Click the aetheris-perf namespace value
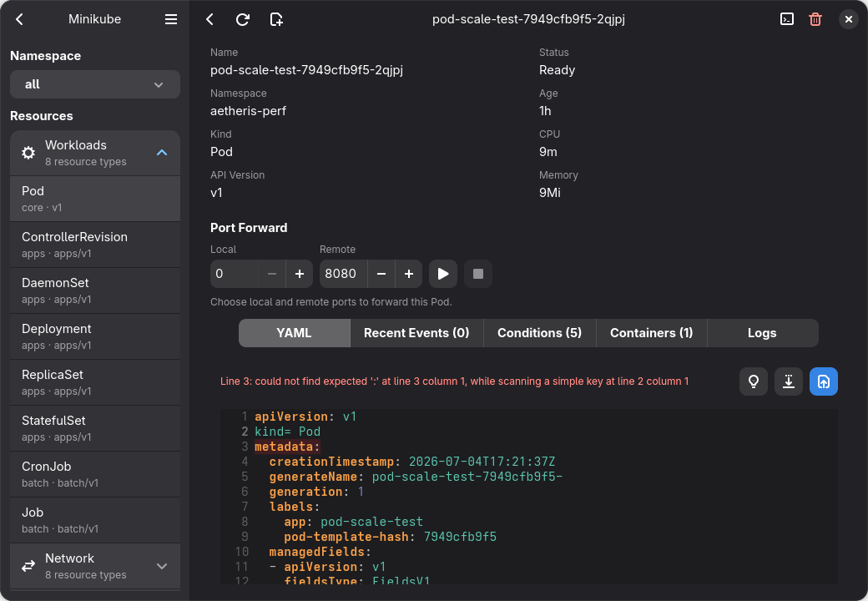The width and height of the screenshot is (868, 601). click(248, 111)
